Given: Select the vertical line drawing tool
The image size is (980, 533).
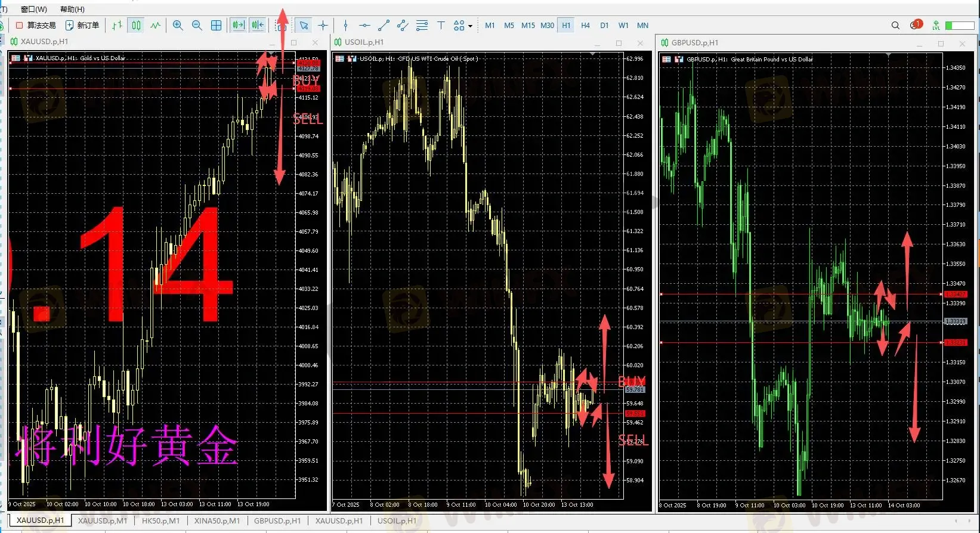Looking at the screenshot, I should (345, 25).
